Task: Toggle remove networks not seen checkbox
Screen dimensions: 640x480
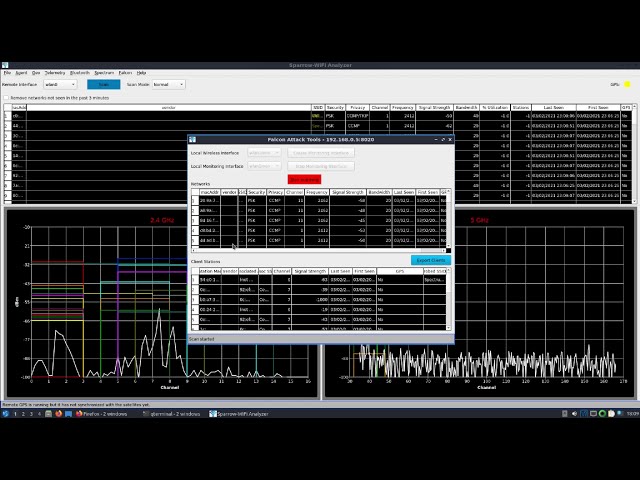Action: [6, 98]
